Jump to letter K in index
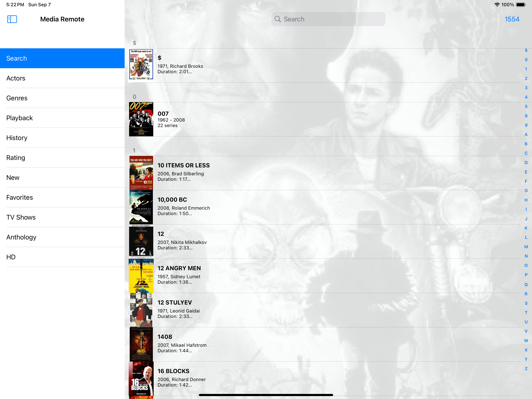This screenshot has width=532, height=399. point(526,228)
